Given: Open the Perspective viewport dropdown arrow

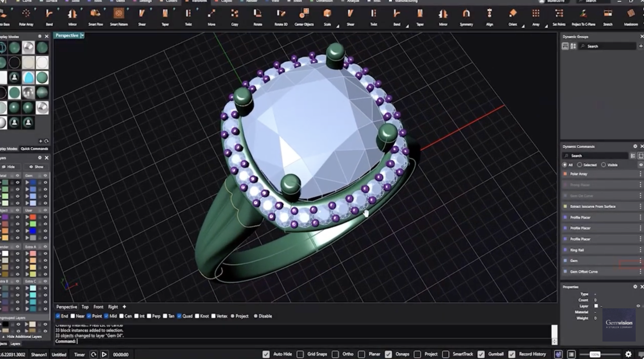Looking at the screenshot, I should coord(82,36).
